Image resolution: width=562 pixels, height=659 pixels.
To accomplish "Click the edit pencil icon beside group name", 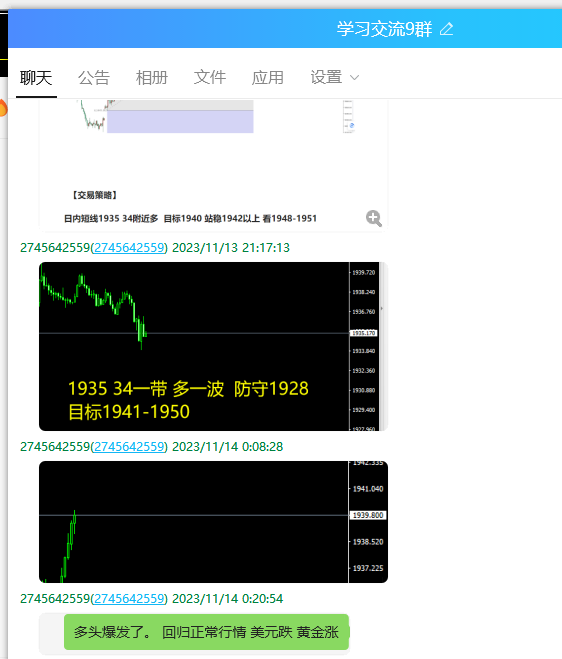I will coord(446,29).
